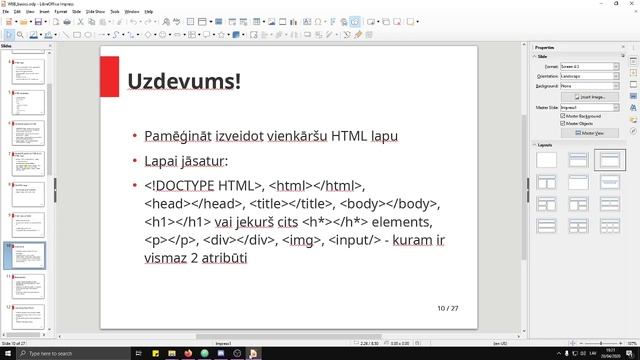640x360 pixels.
Task: Click the Find and Replace icon
Action: (x=166, y=22)
